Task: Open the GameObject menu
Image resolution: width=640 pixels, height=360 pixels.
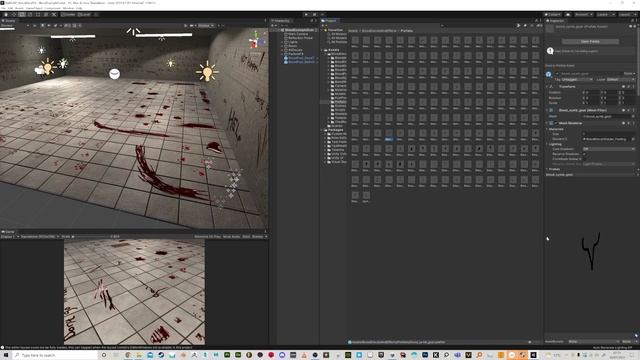Action: click(x=34, y=8)
